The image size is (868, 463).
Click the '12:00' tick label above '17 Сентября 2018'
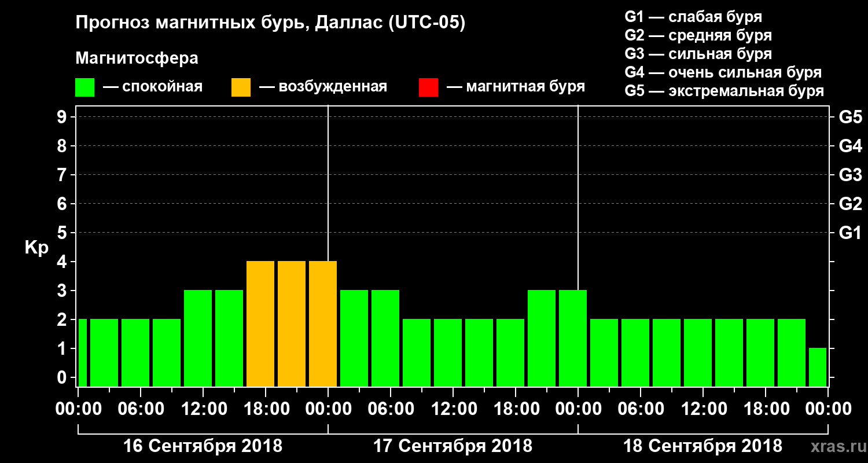tap(453, 409)
